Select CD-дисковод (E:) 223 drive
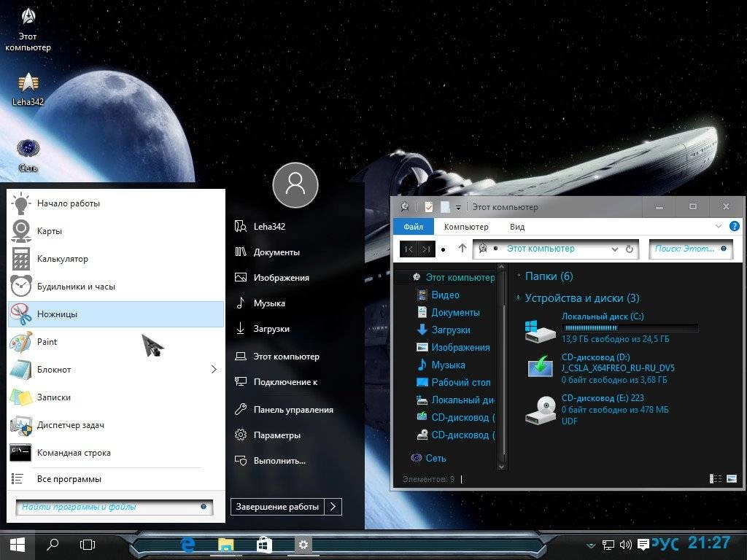 coord(597,410)
